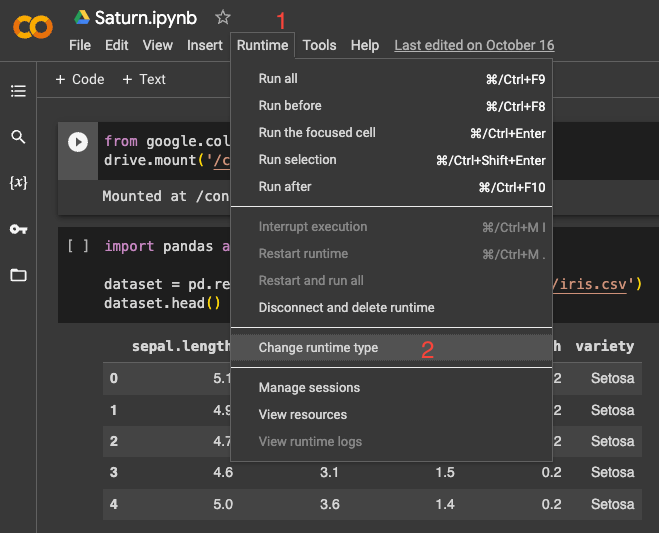
Task: Open the files folder icon
Action: [18, 275]
